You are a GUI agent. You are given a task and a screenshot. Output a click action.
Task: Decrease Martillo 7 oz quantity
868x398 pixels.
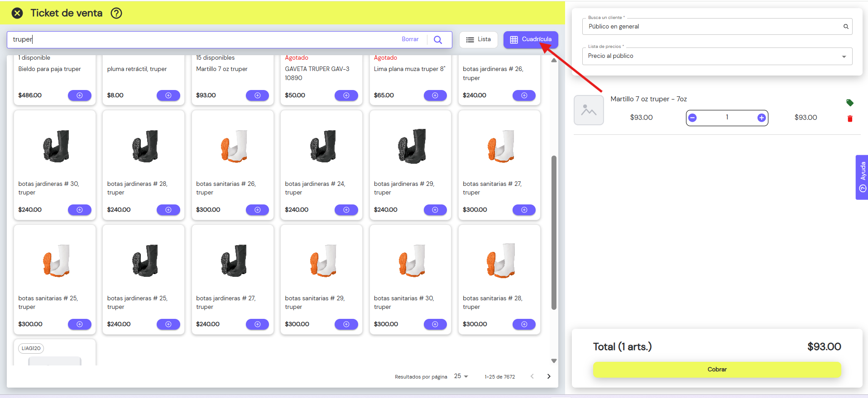(692, 118)
